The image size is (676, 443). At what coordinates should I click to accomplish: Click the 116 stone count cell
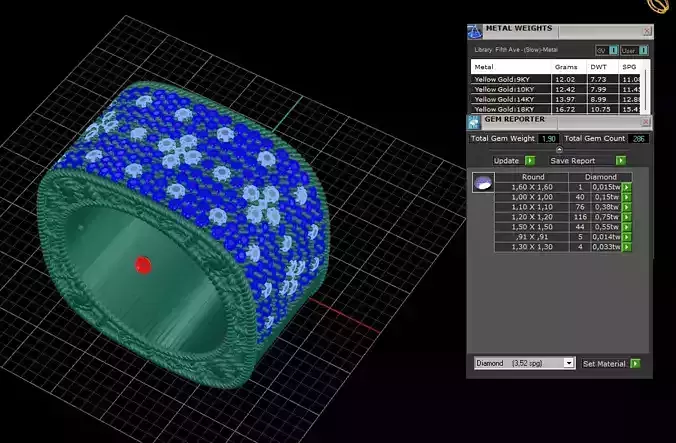pos(580,217)
